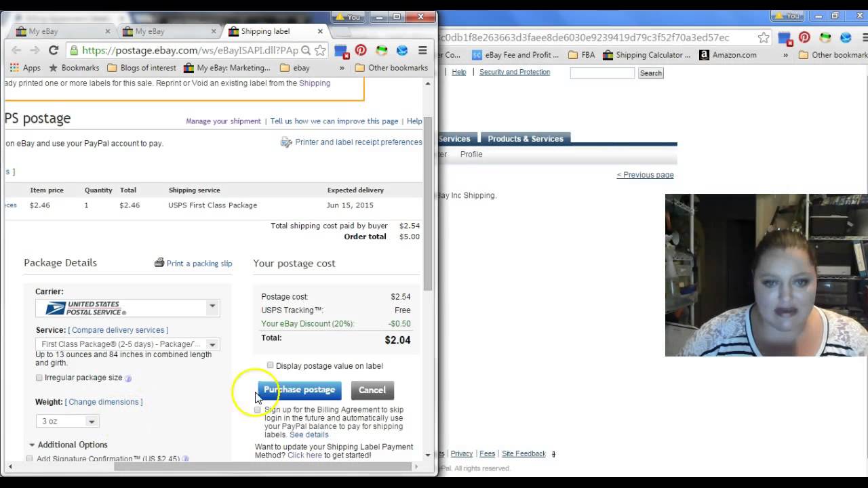Open Printer and label receipt preferences
Screen dimensions: 868x488
[x=359, y=142]
